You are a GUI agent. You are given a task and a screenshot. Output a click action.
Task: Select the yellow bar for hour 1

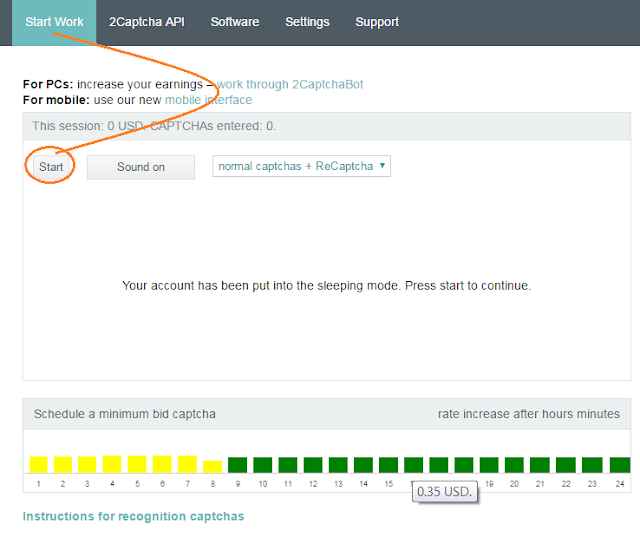(x=38, y=464)
